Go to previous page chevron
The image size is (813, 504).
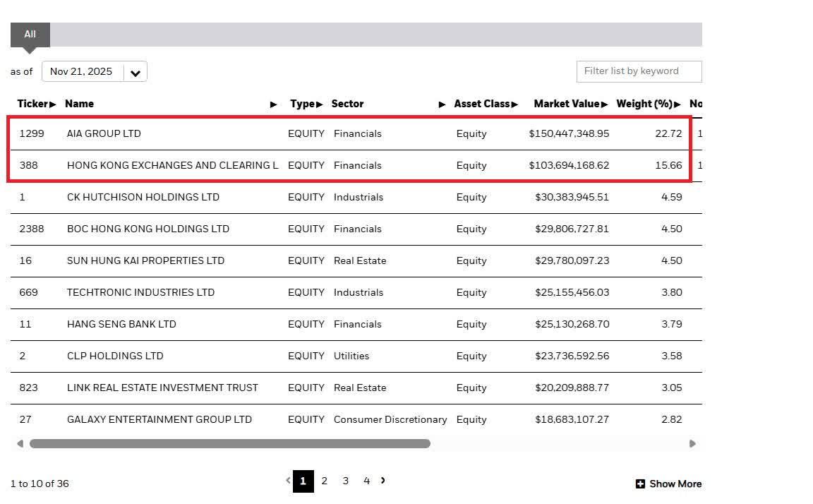click(x=288, y=481)
